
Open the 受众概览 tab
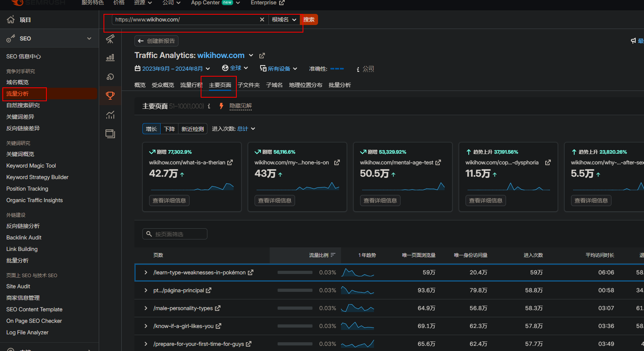coord(163,85)
